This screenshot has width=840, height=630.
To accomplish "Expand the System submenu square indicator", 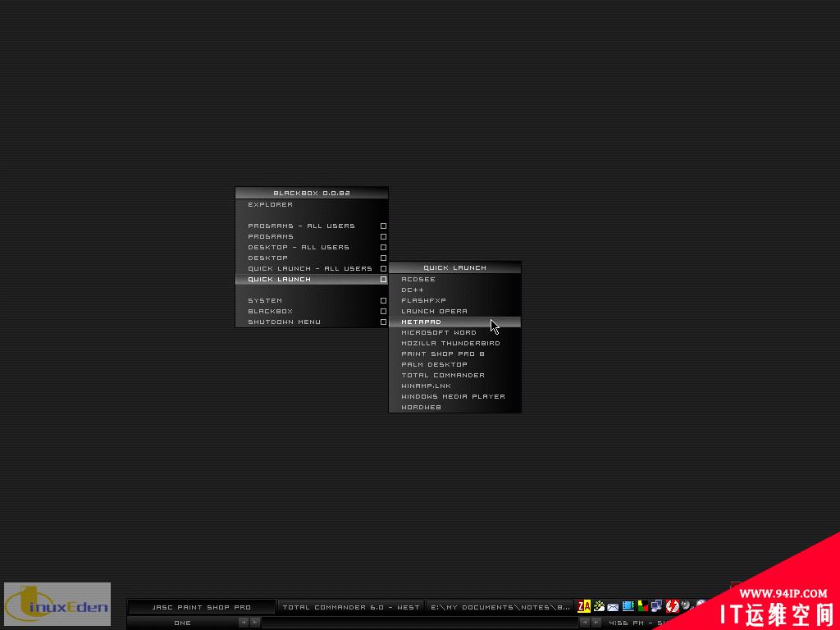I will tap(383, 300).
